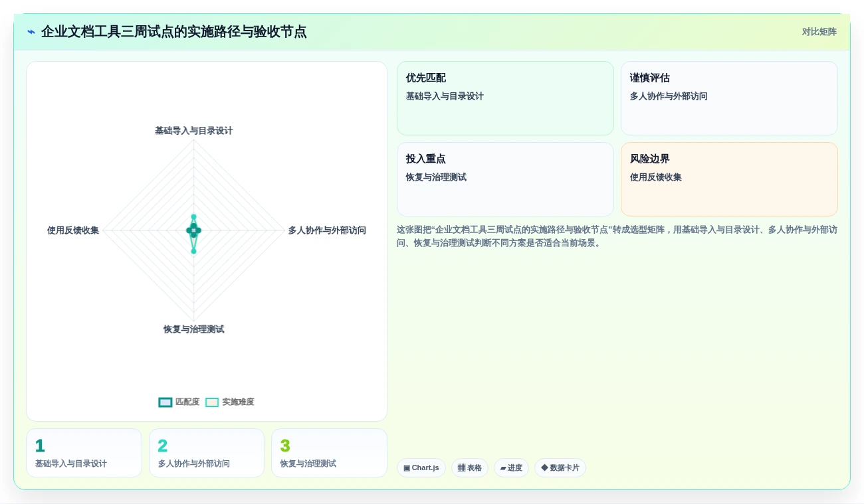864x504 pixels.
Task: Click the top data point on the radar chart
Action: [194, 217]
